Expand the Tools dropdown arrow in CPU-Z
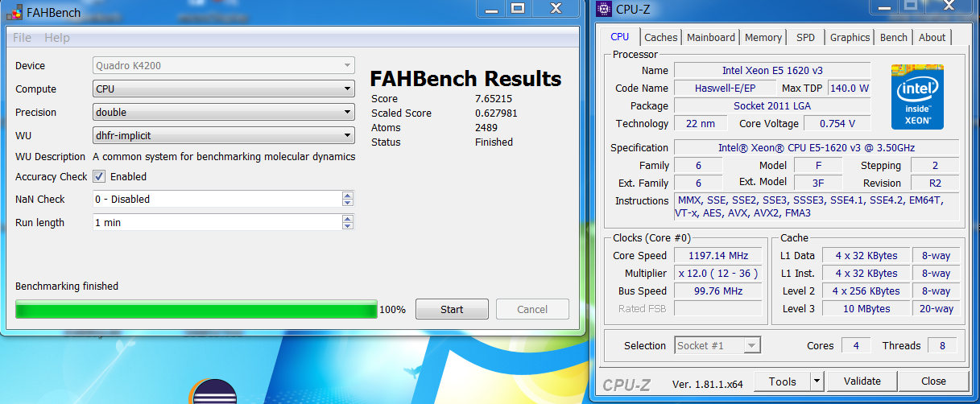This screenshot has width=980, height=404. [817, 382]
